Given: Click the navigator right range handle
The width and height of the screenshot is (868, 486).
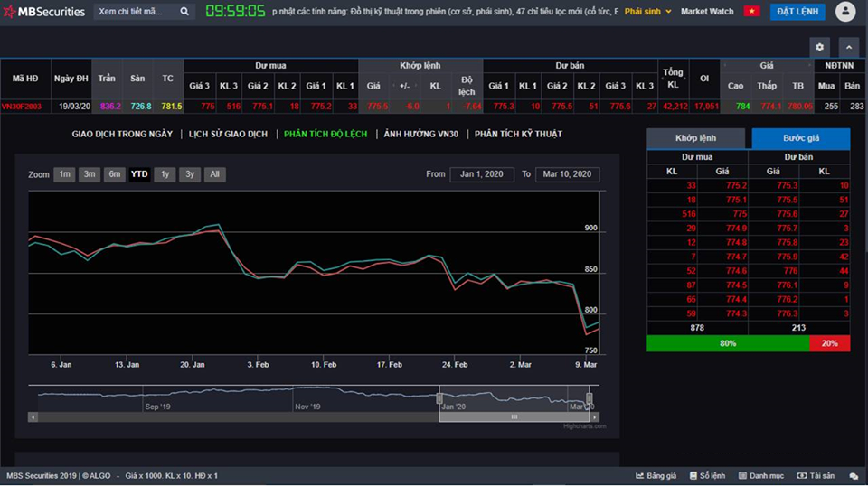Looking at the screenshot, I should click(x=589, y=398).
